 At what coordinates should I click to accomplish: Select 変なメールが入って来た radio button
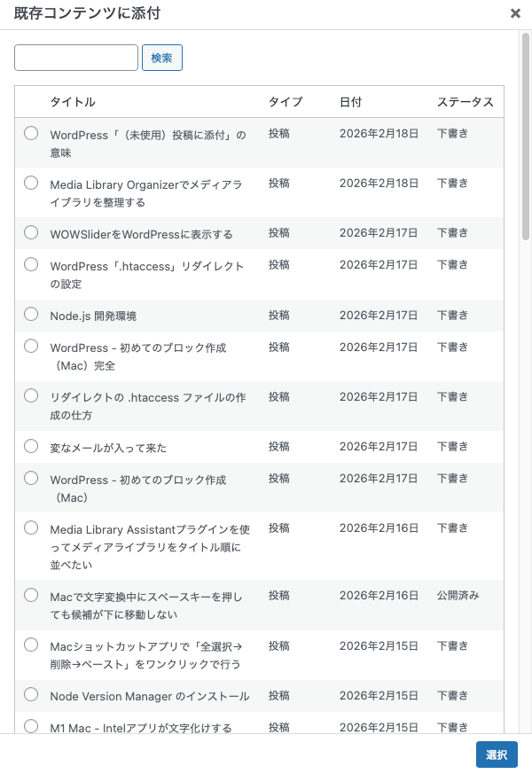click(x=31, y=445)
